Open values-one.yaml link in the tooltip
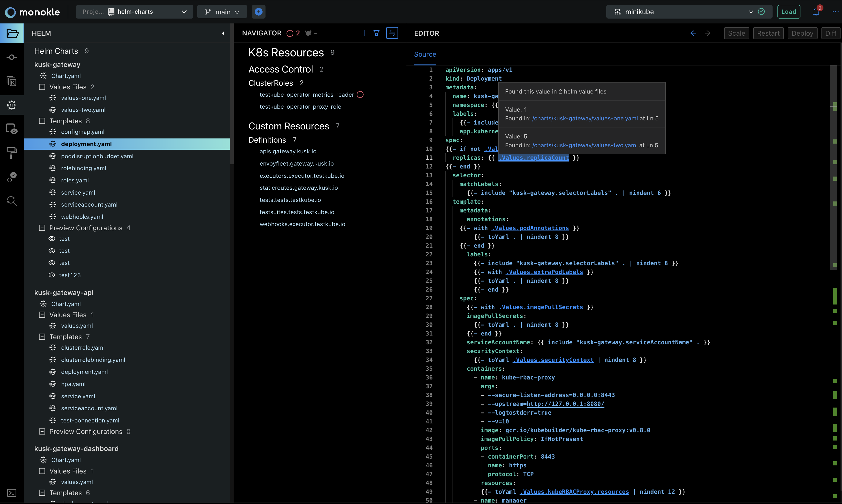The image size is (842, 504). coord(585,118)
